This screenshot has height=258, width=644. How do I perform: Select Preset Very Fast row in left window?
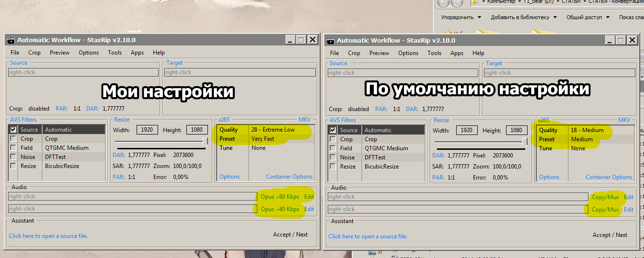pos(266,139)
